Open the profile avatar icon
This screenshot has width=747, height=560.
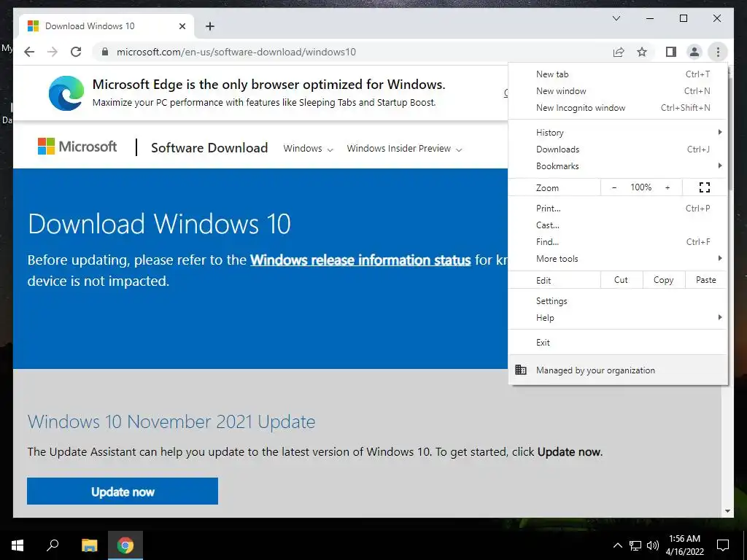[x=694, y=52]
